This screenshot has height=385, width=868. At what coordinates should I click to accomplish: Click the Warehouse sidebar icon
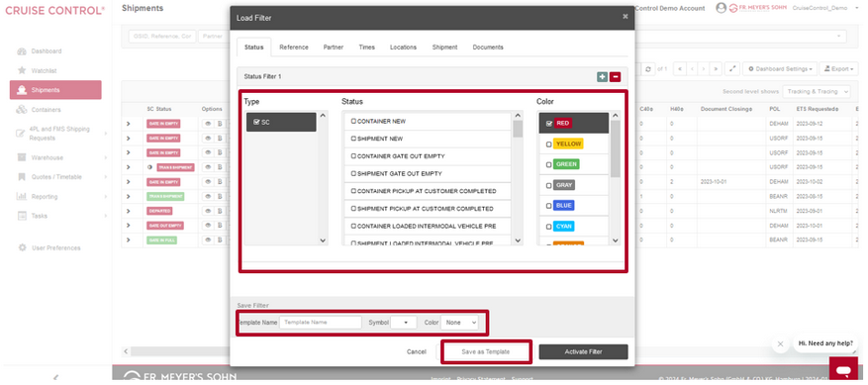point(22,158)
